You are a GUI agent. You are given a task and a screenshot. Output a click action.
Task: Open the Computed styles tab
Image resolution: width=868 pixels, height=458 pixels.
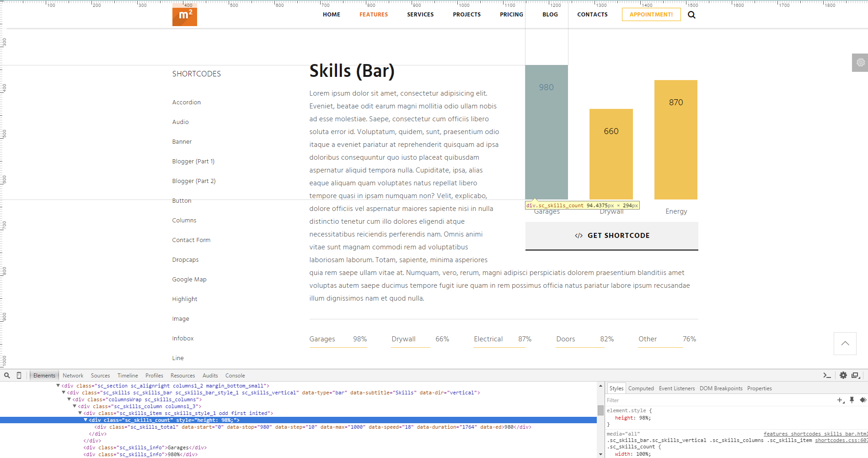[641, 388]
